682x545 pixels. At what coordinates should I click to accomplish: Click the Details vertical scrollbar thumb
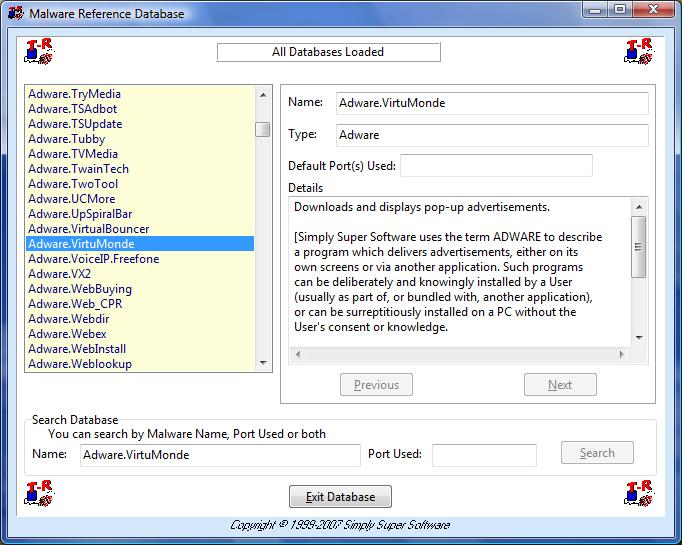(x=639, y=247)
